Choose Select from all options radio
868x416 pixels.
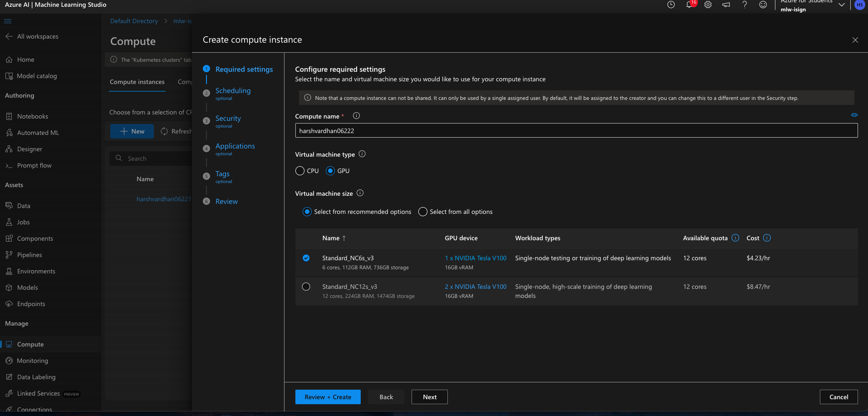423,212
